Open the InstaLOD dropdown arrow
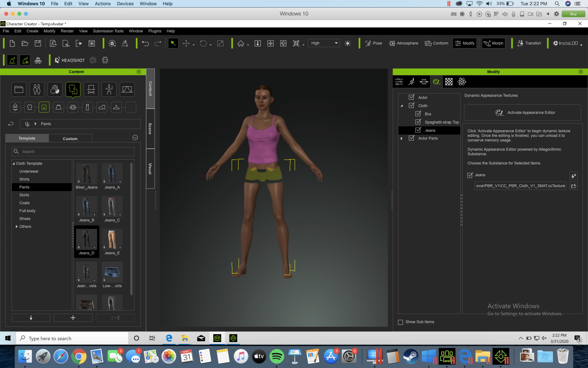Image resolution: width=588 pixels, height=368 pixels. (x=581, y=45)
